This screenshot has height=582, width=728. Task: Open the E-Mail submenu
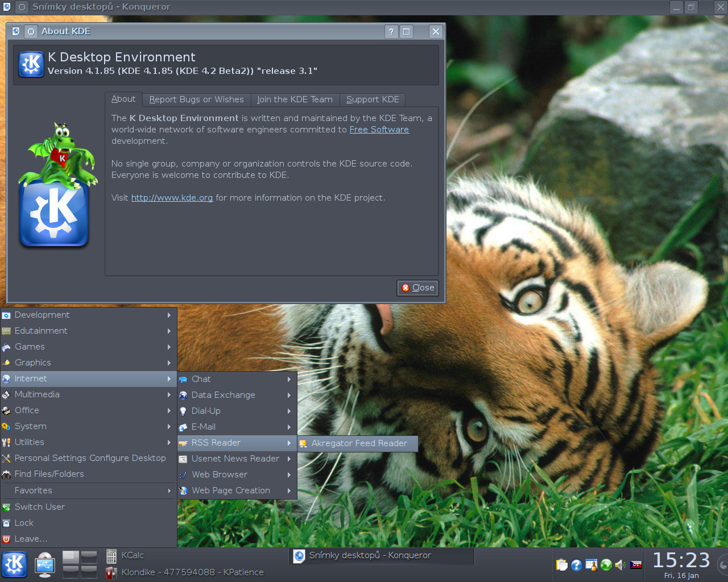coord(237,427)
